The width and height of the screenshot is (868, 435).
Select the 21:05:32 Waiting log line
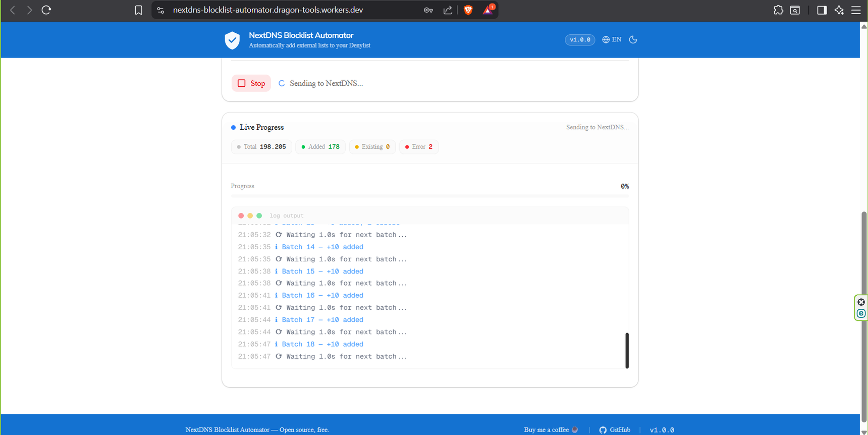pyautogui.click(x=322, y=235)
